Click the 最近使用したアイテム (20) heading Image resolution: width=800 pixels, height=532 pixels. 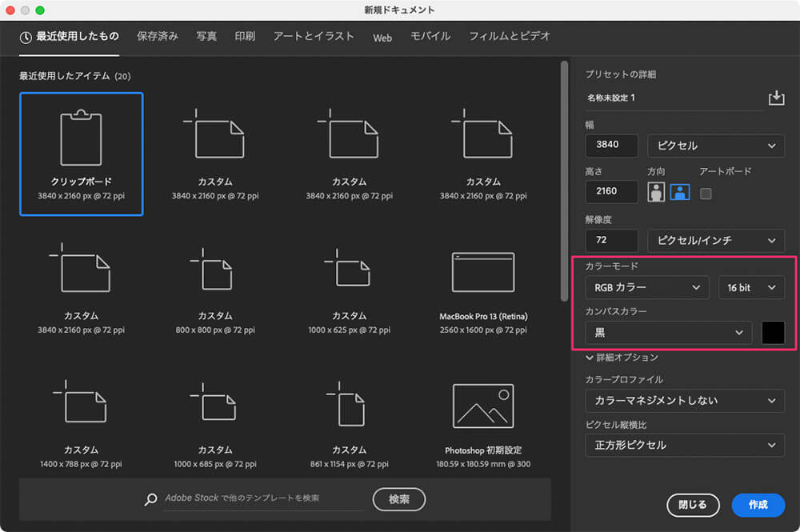tap(74, 76)
